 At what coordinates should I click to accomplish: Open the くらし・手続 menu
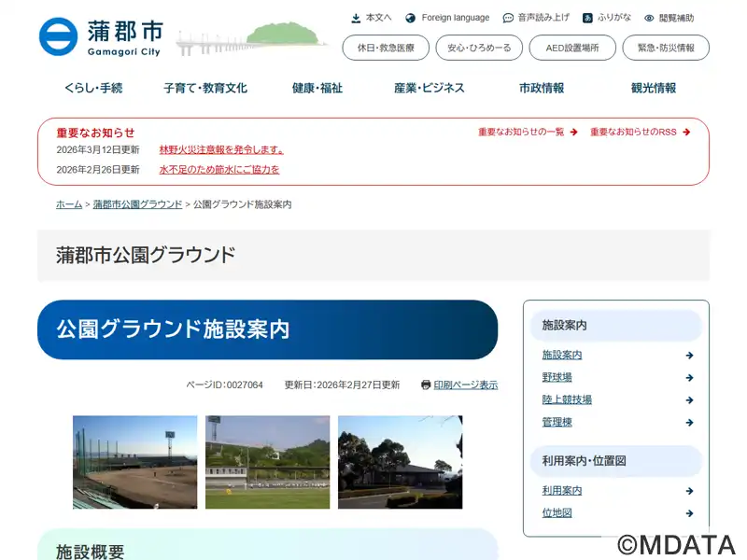pos(93,88)
